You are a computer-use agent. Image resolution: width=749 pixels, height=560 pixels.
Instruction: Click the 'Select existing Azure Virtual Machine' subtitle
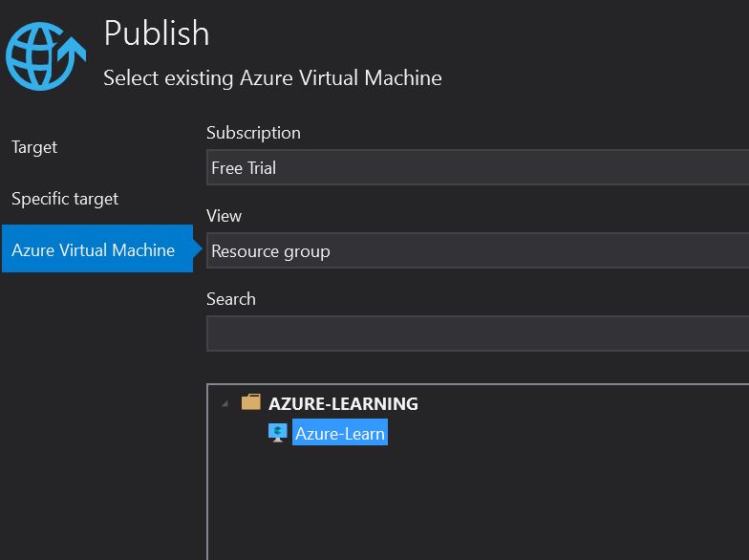[x=272, y=77]
